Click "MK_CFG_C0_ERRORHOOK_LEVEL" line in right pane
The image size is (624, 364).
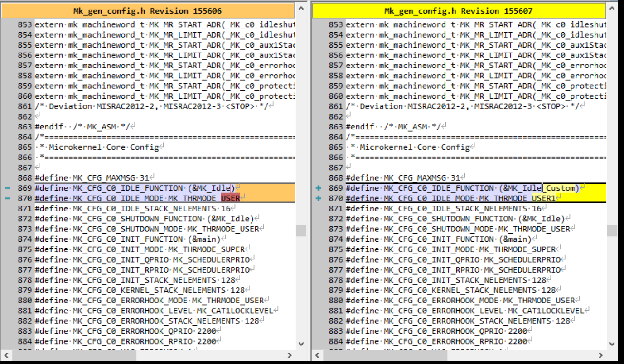point(465,311)
